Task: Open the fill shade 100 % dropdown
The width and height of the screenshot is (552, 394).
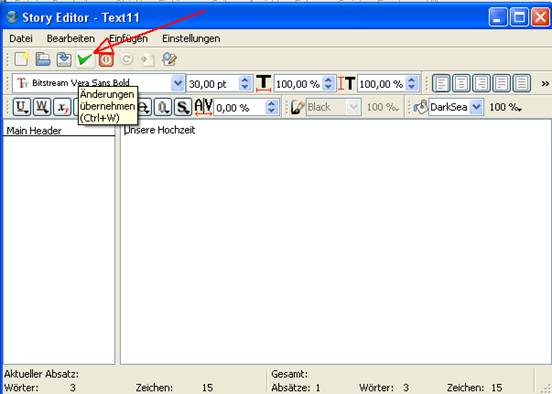Action: (x=505, y=107)
